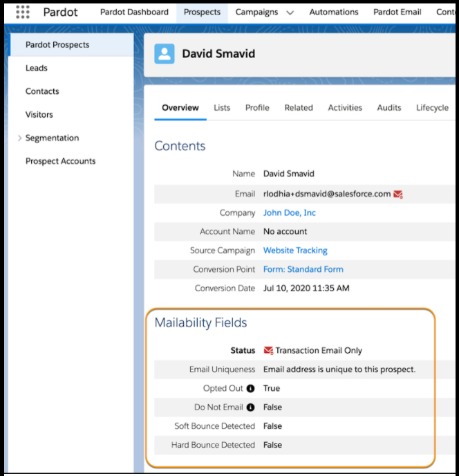Click the Transaction Email Only status icon
Image resolution: width=459 pixels, height=476 pixels.
[x=268, y=351]
